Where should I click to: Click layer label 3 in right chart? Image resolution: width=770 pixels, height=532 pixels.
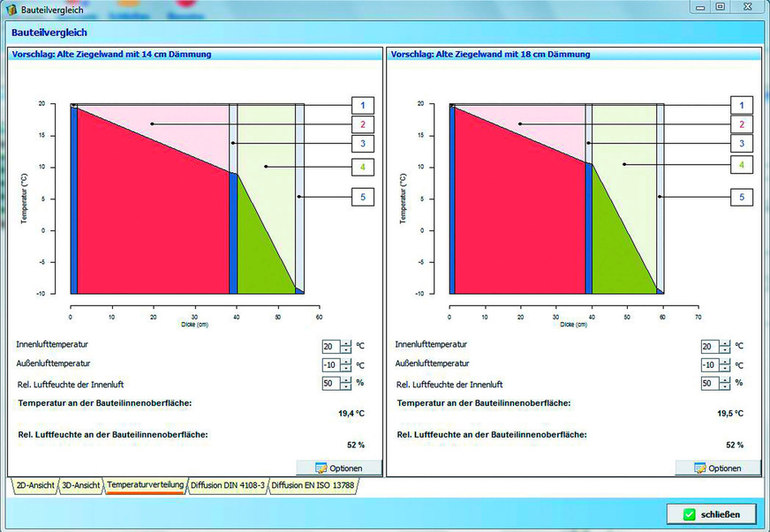739,143
